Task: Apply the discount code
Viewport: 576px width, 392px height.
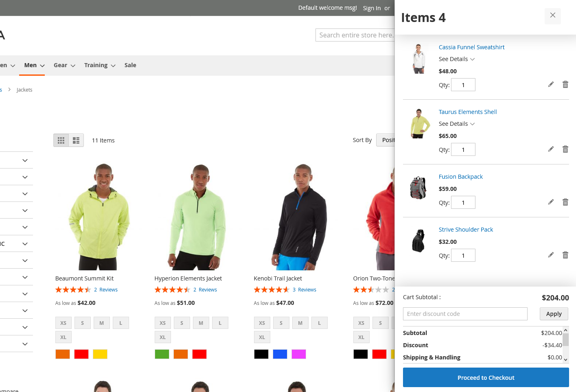Action: (x=554, y=314)
